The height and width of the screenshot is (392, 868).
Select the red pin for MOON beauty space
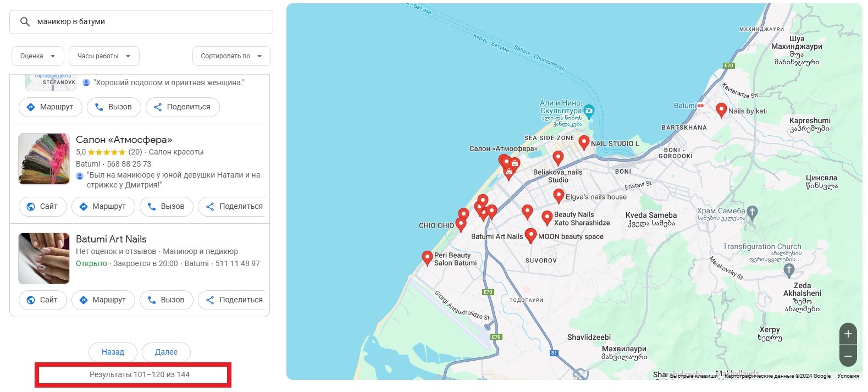click(x=530, y=235)
